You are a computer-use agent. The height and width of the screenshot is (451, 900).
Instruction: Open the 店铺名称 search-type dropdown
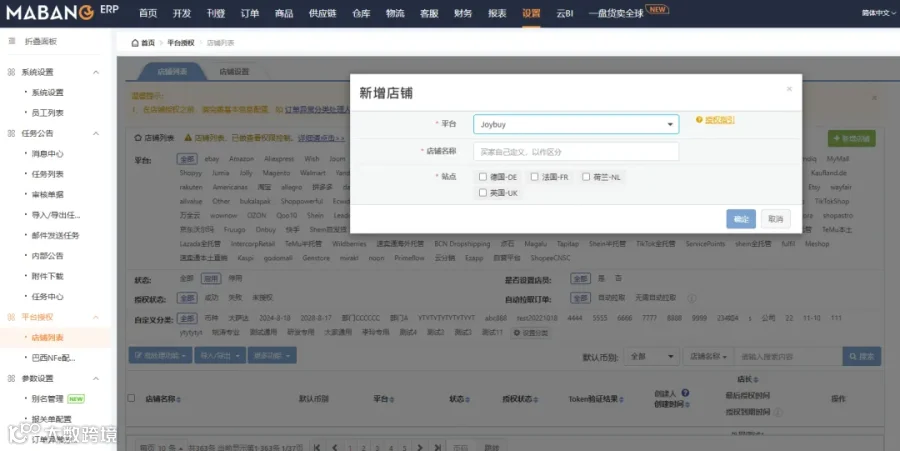(x=708, y=356)
